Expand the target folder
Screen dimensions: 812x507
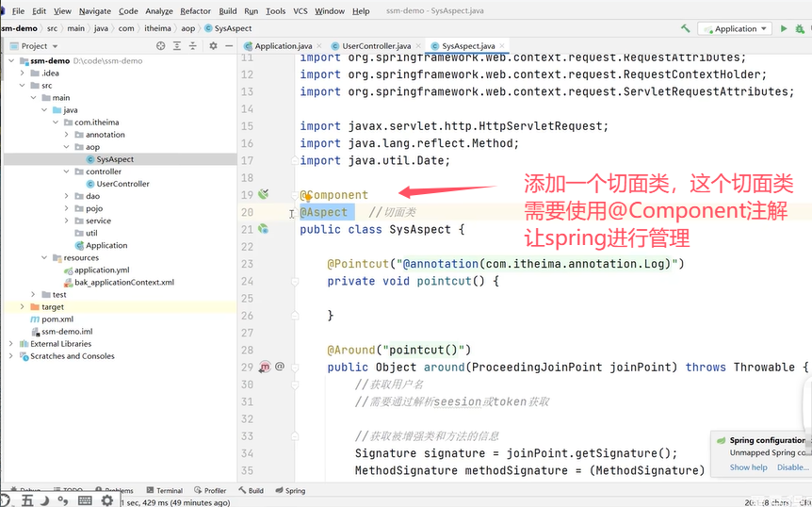[23, 307]
